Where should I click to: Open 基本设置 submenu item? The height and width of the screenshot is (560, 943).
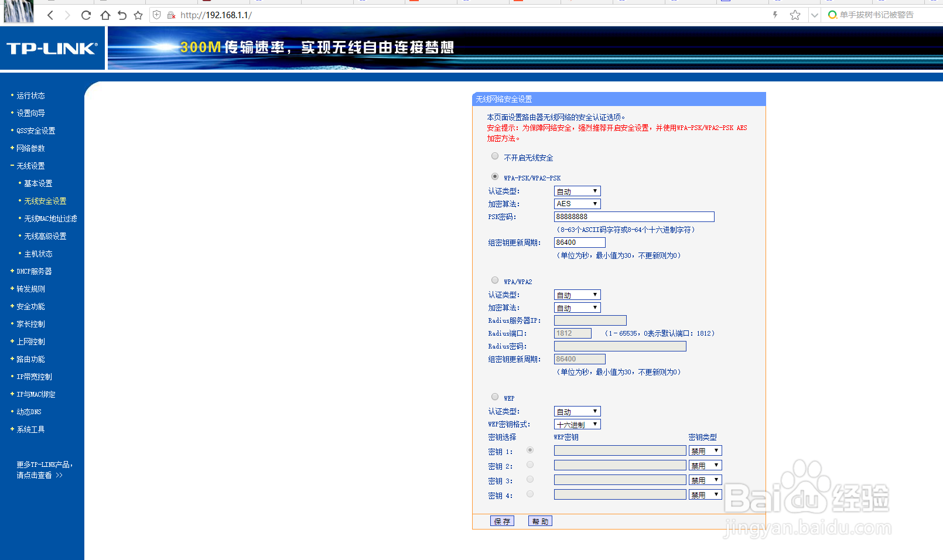(38, 183)
